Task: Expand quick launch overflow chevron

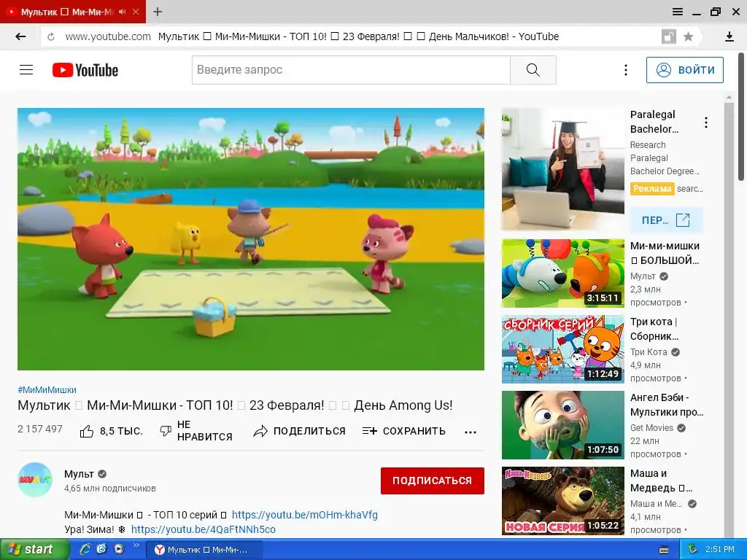Action: coord(136,545)
